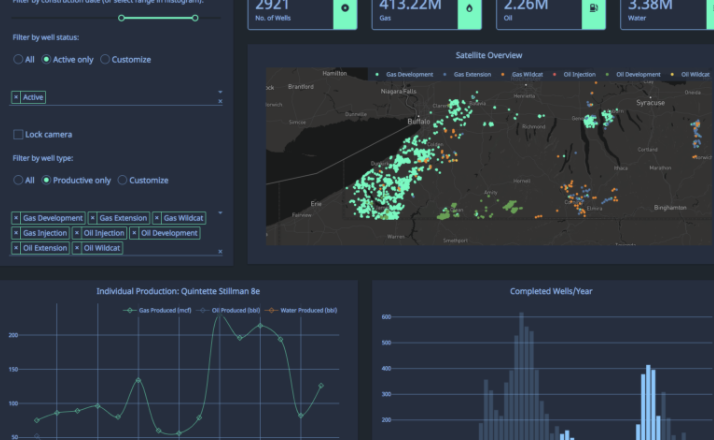Viewport: 714px width, 440px height.
Task: Click the Gas flame icon
Action: click(x=471, y=8)
